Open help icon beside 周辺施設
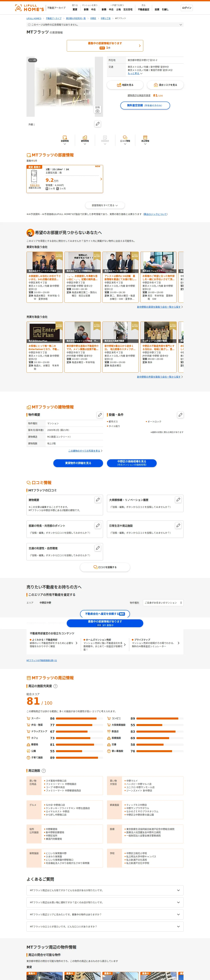Image resolution: width=210 pixels, height=980 pixels. pyautogui.click(x=44, y=770)
